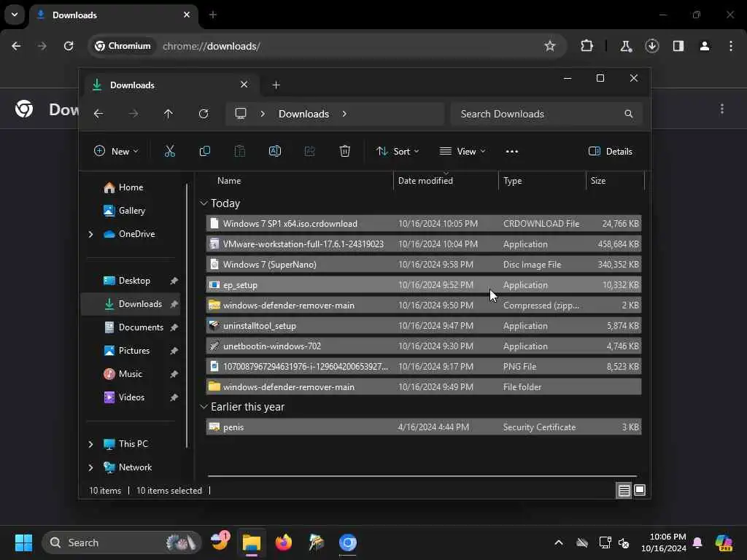747x560 pixels.
Task: Open the Windows Start menu
Action: click(x=23, y=542)
